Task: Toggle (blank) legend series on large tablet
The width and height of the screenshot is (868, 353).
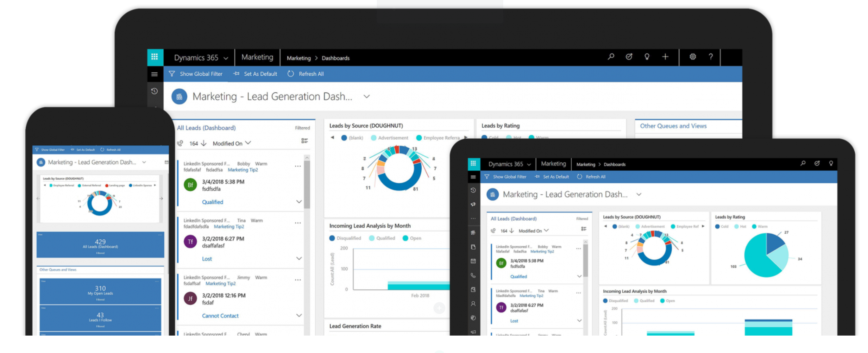Action: point(352,138)
